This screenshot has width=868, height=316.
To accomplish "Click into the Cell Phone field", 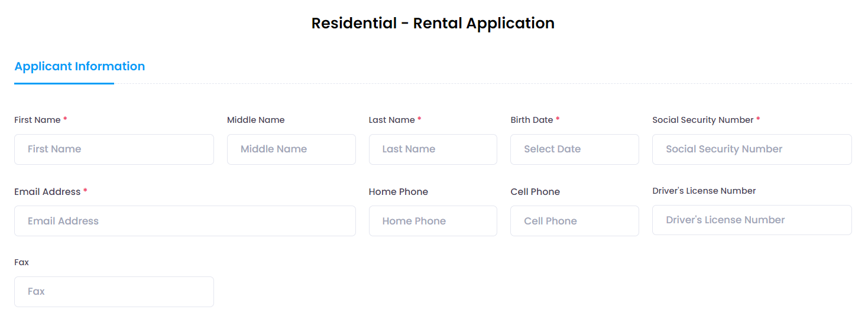I will [x=574, y=221].
